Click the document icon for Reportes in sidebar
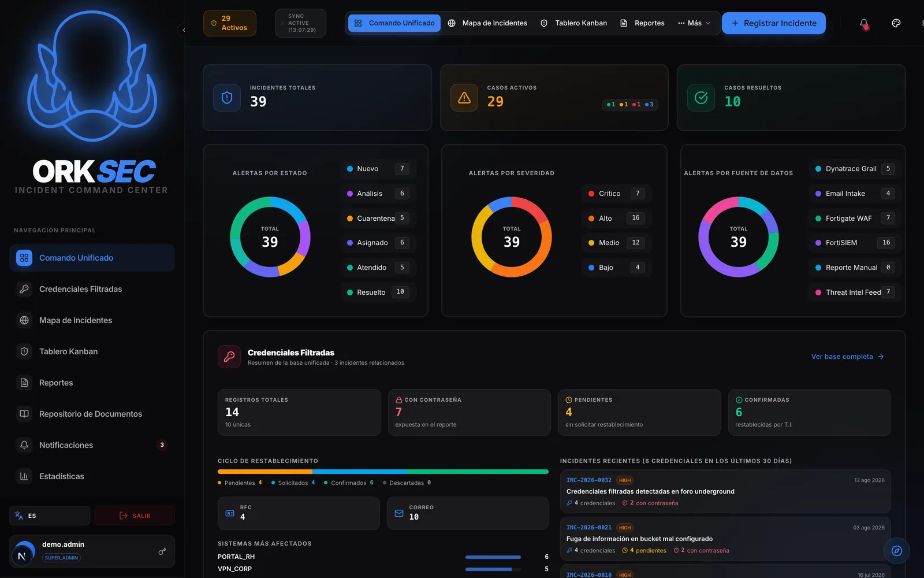Screen dimensions: 924x578 point(24,383)
